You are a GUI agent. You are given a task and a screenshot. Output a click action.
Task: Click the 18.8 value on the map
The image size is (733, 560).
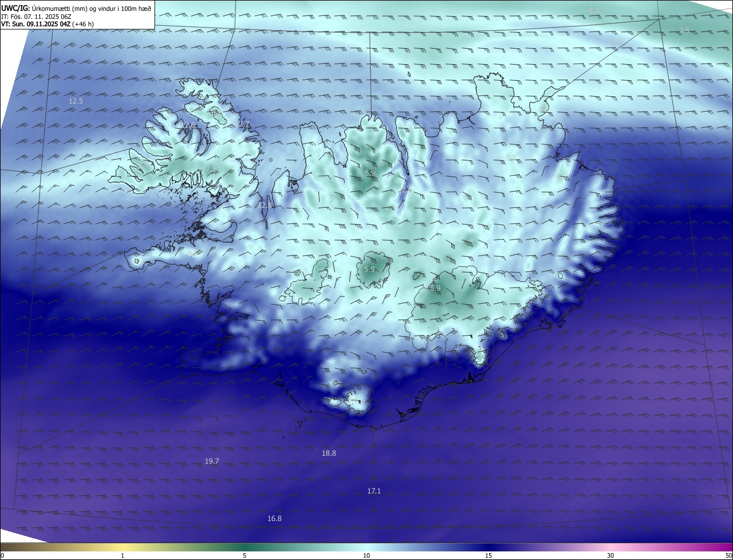click(x=329, y=453)
